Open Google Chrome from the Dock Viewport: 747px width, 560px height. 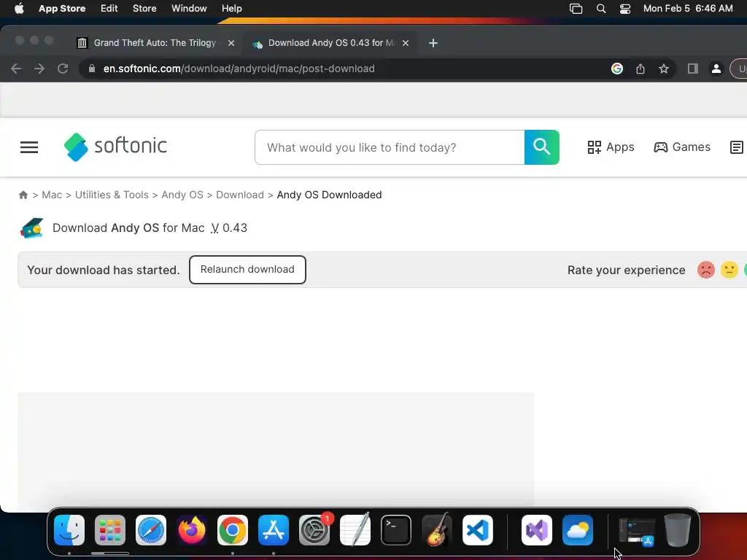233,530
